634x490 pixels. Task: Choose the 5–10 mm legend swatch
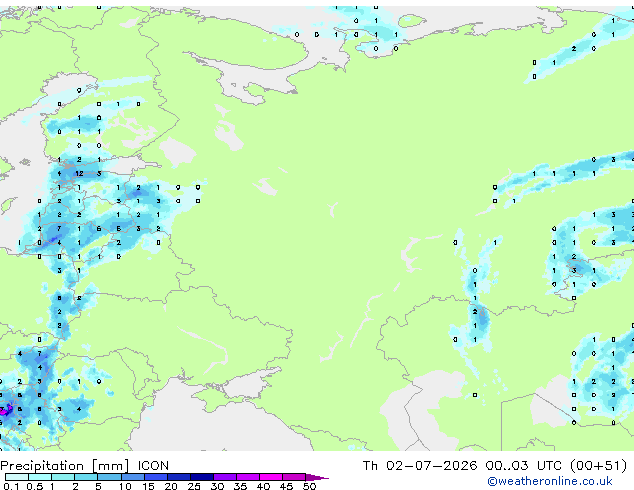(x=109, y=477)
